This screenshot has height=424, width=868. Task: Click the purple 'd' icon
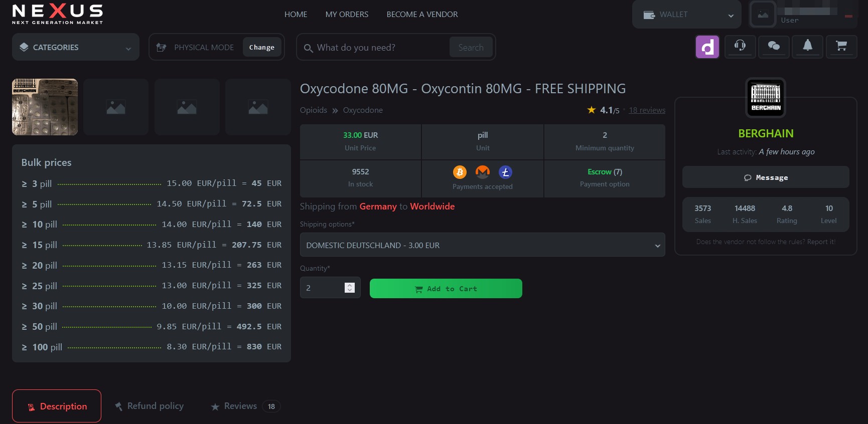pos(707,47)
